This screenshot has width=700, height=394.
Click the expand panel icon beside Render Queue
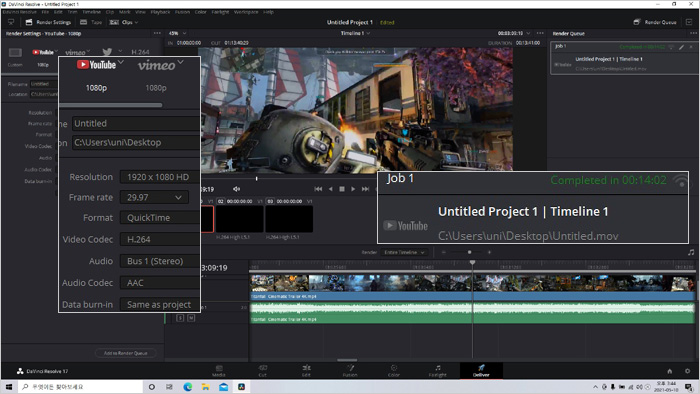pos(689,22)
